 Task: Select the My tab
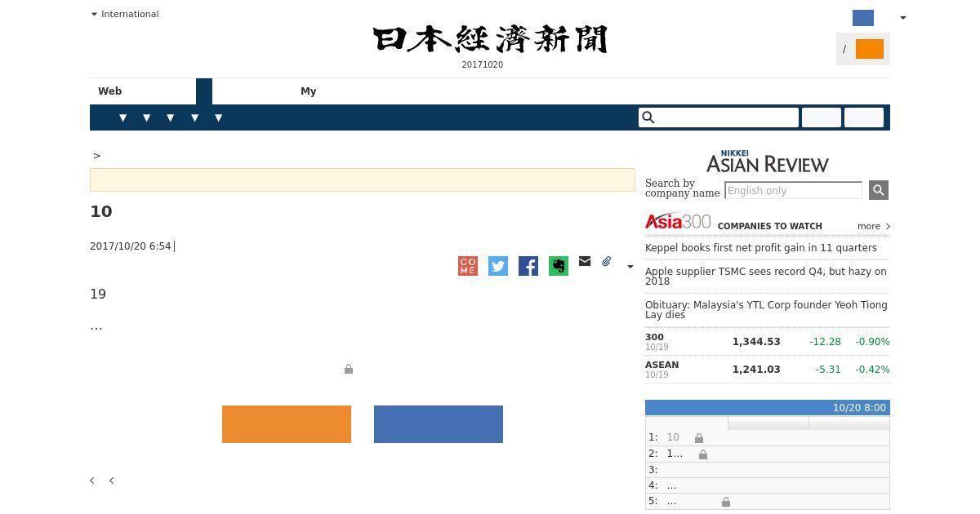[x=309, y=91]
